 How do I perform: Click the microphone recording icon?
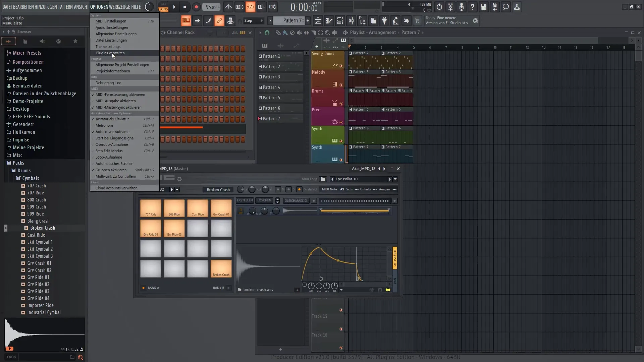click(x=461, y=7)
